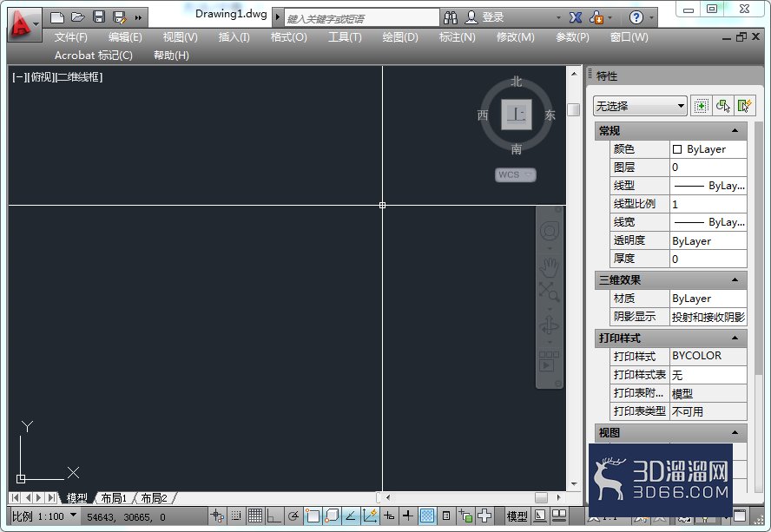The height and width of the screenshot is (532, 771).
Task: Open the 标注(N) menu
Action: (458, 36)
